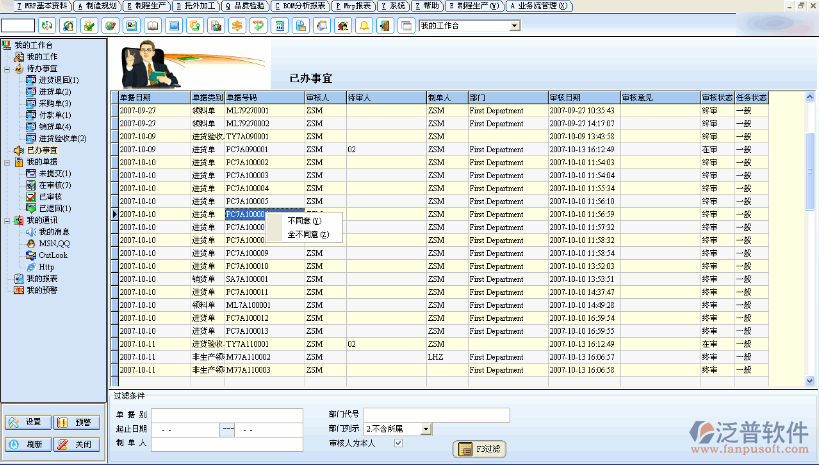Screen dimensions: 819x465
Task: Click the calculator icon in toolbar
Action: pos(280,25)
